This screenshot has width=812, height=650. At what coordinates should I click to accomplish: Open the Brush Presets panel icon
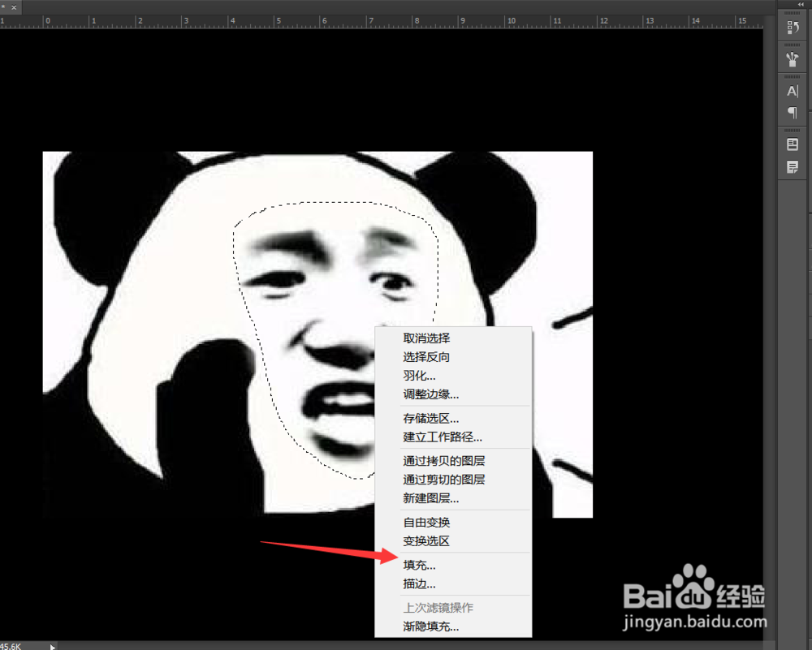click(x=793, y=59)
